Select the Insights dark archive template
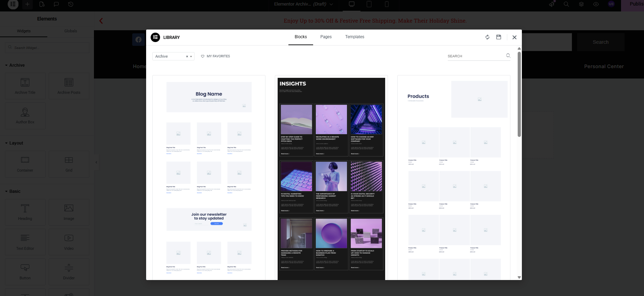The width and height of the screenshot is (644, 296). point(331,178)
